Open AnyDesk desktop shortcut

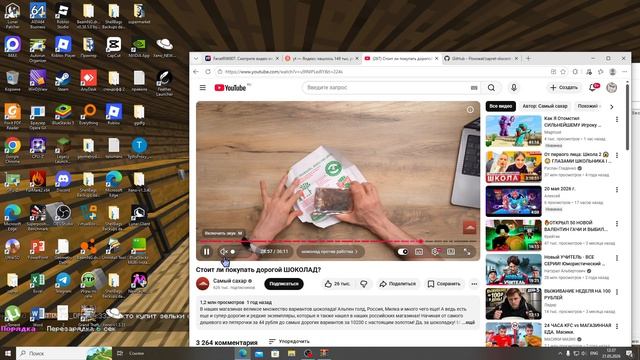(x=88, y=80)
